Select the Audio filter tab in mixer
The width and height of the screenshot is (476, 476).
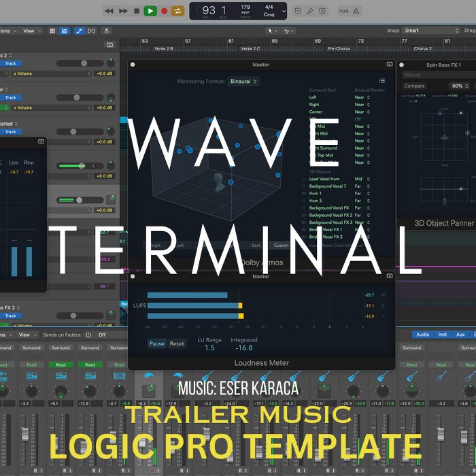coord(422,335)
